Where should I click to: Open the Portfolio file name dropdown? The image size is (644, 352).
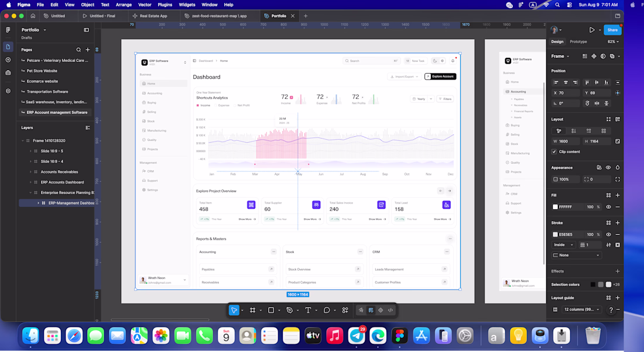tap(44, 30)
